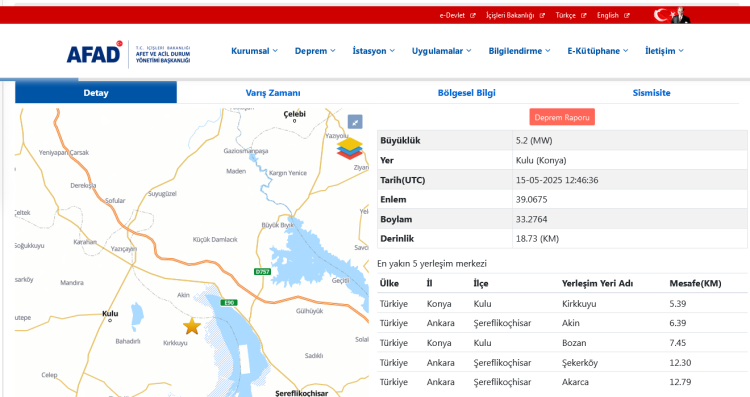Switch to the Varış Zamanı tab

coord(273,93)
